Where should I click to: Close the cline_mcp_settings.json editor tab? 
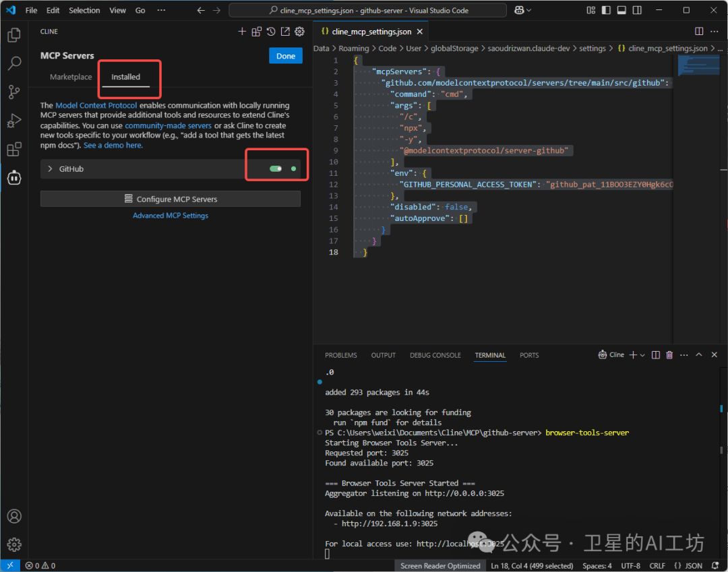coord(420,32)
